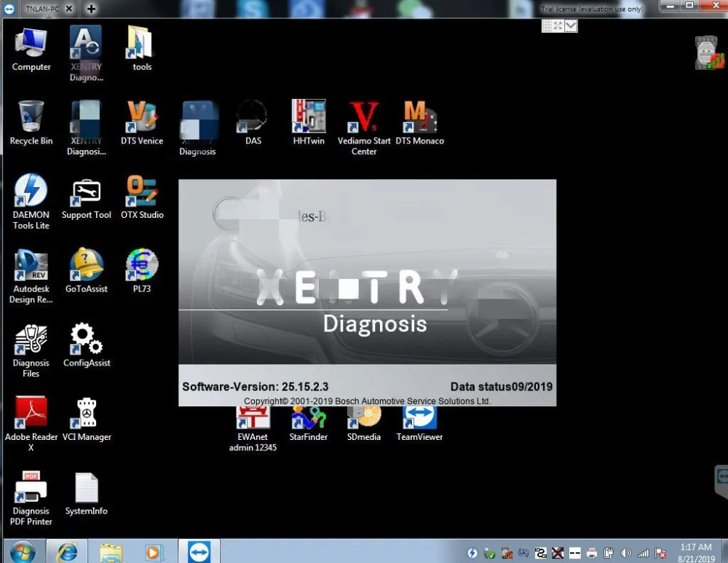This screenshot has height=563, width=728.
Task: Open the clock showing 1:17 AM
Action: (696, 553)
